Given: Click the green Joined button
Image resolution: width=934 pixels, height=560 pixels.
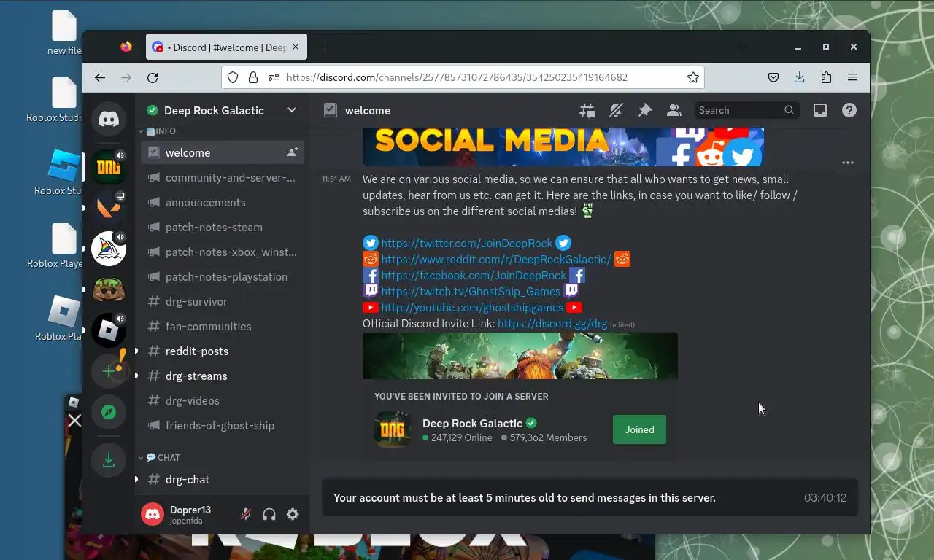Looking at the screenshot, I should pos(639,429).
